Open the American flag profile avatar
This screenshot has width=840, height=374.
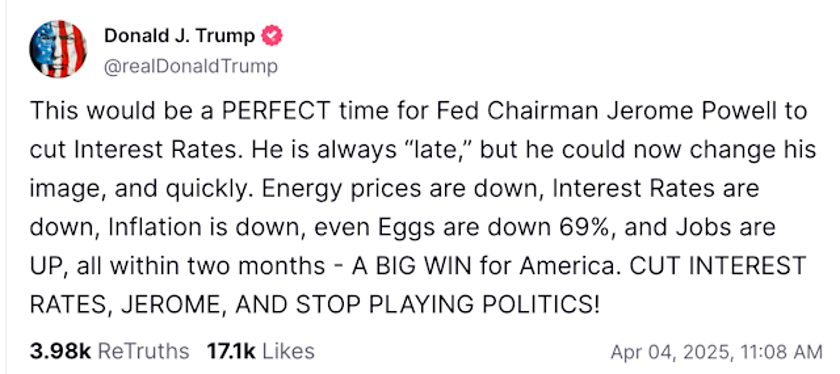point(58,49)
